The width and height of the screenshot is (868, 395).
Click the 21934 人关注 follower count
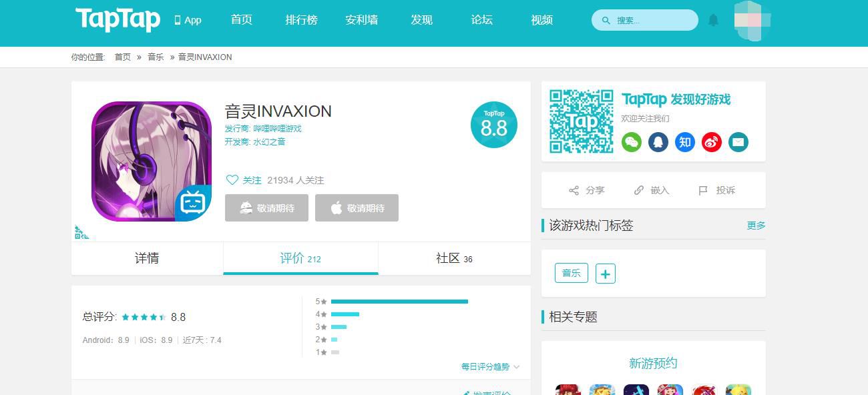tap(296, 180)
